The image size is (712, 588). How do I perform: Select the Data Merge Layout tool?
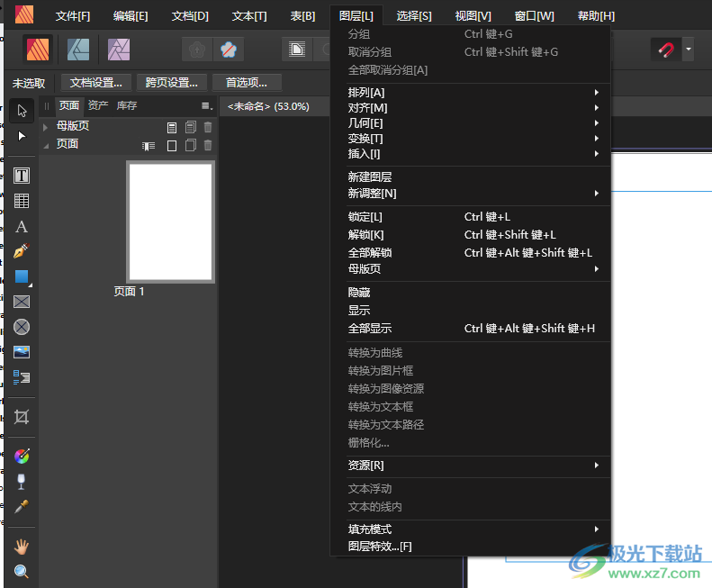(22, 377)
